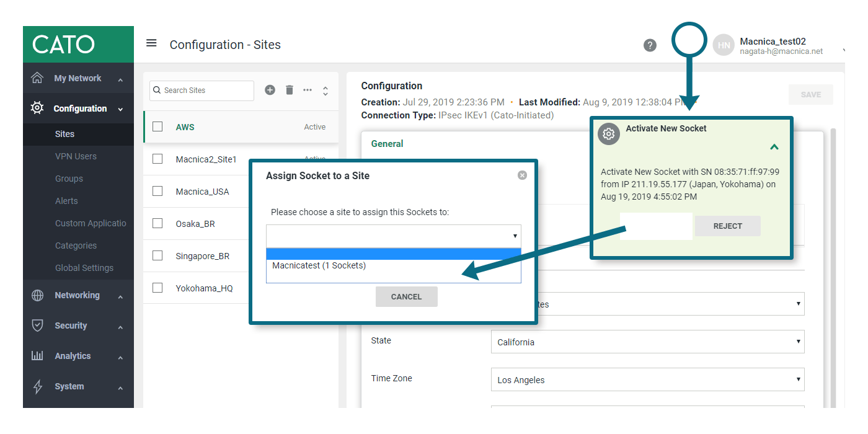
Task: Select the Singapore_BR site name
Action: (x=203, y=256)
